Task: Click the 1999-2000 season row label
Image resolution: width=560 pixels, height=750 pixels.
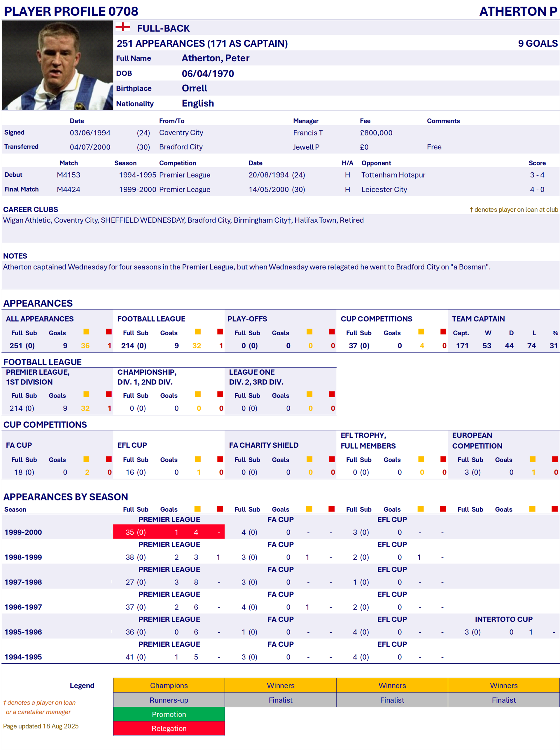Action: pyautogui.click(x=23, y=532)
